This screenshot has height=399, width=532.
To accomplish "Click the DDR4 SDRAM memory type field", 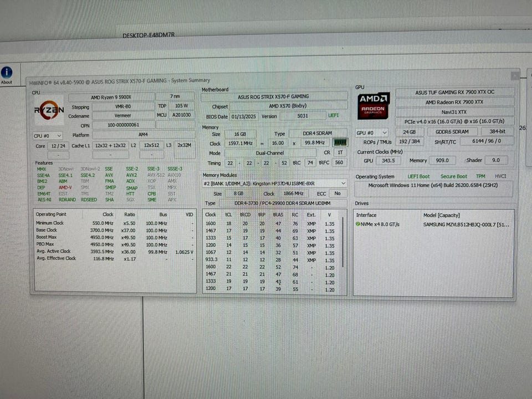I will click(x=318, y=134).
